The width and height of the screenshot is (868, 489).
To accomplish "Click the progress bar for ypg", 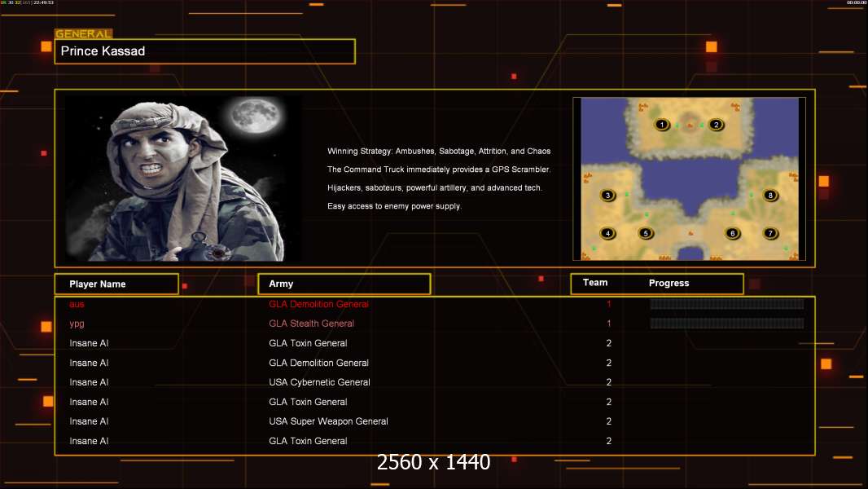I will click(727, 324).
